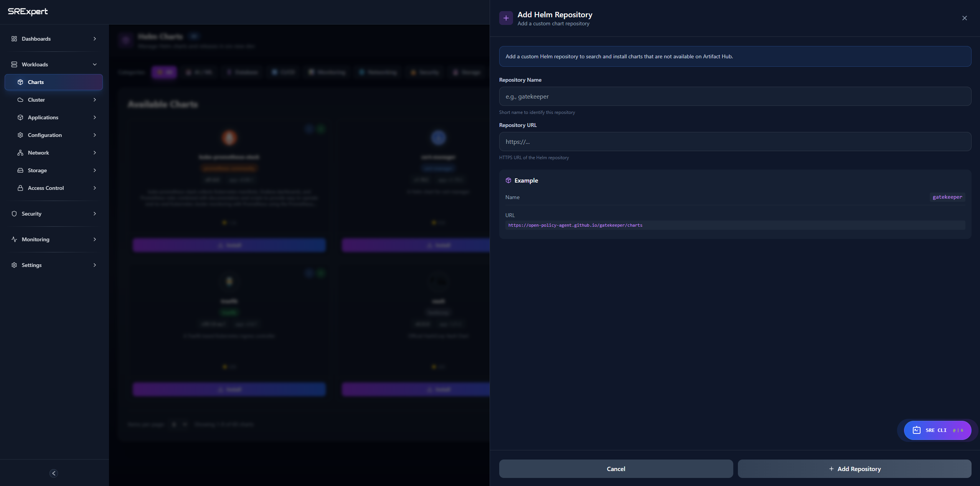Select the Charts package icon in sidebar

tap(21, 82)
